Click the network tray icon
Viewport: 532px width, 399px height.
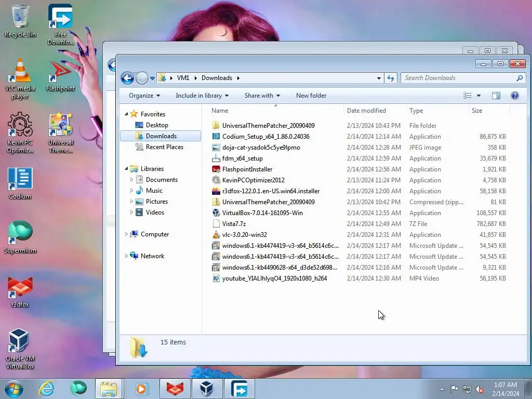(467, 389)
